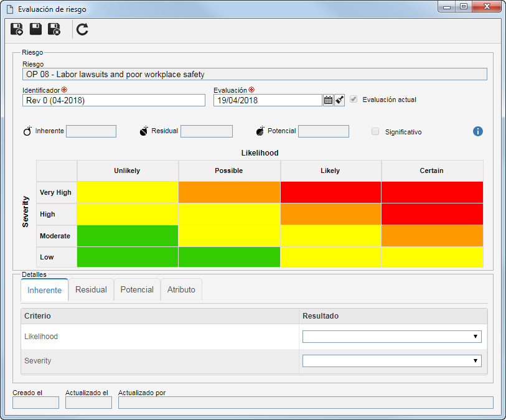Switch to the Potencial tab
Viewport: 506px width, 420px height.
(x=137, y=290)
